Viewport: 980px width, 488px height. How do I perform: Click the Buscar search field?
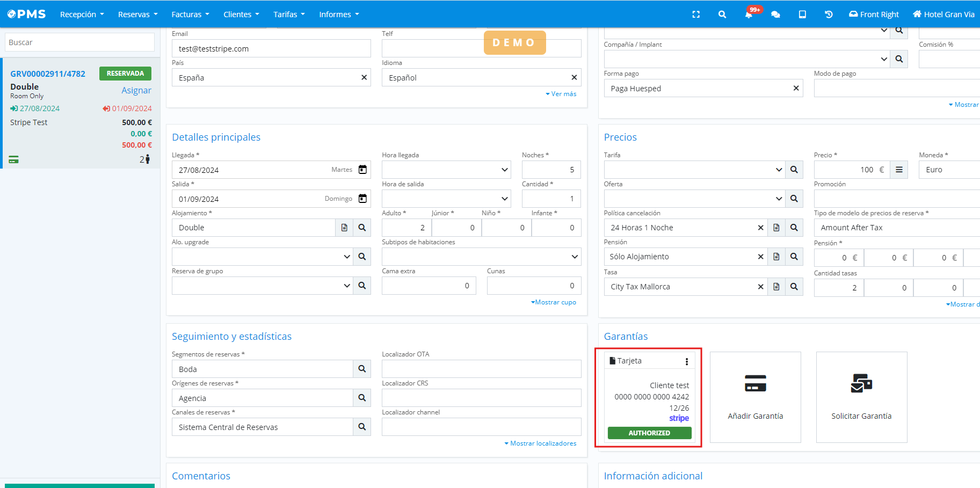pos(79,42)
